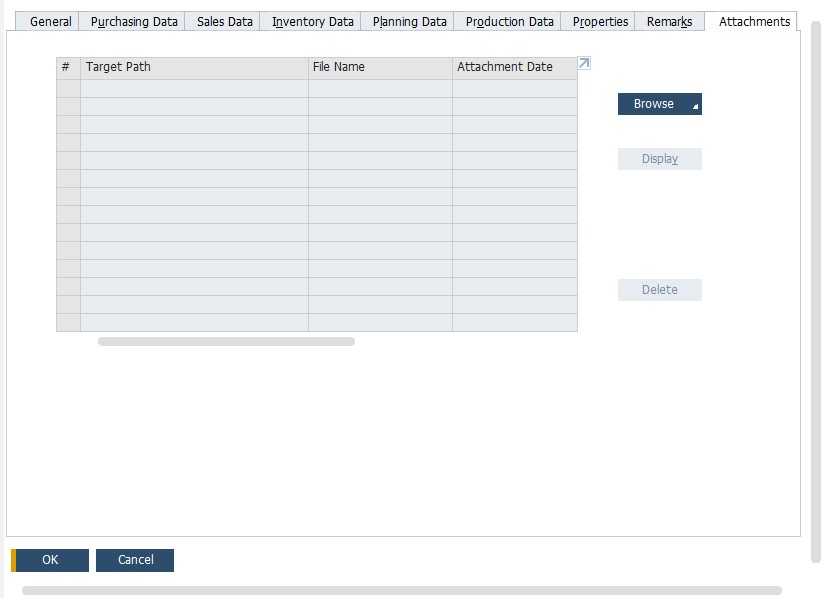Click the Delete attachment button
825x598 pixels.
pyautogui.click(x=659, y=290)
